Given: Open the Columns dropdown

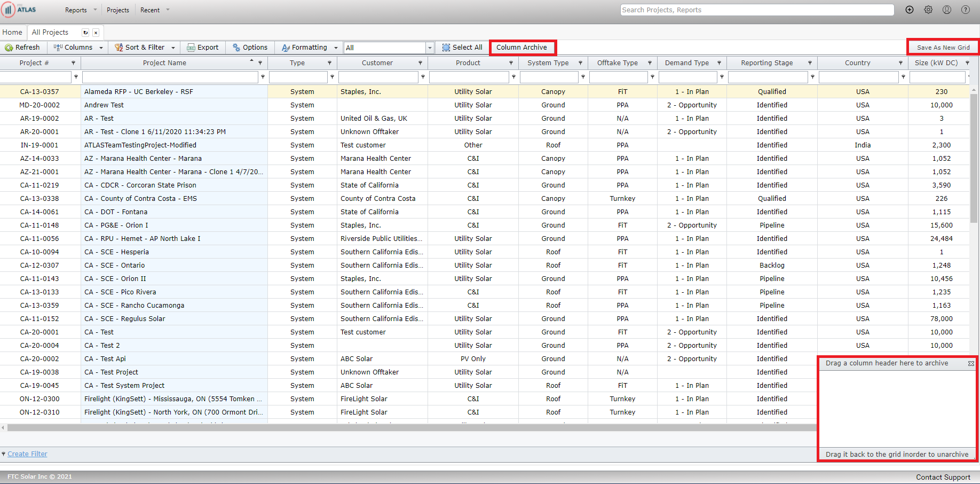Looking at the screenshot, I should click(78, 48).
